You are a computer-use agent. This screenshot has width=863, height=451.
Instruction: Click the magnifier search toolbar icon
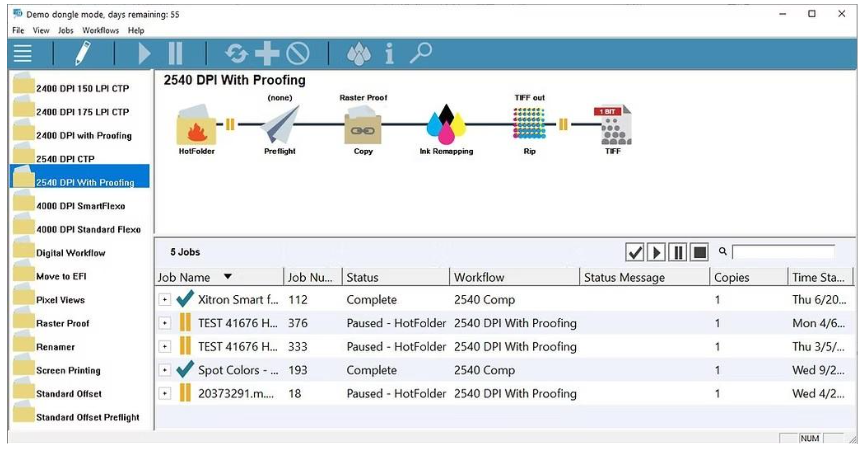coord(420,54)
